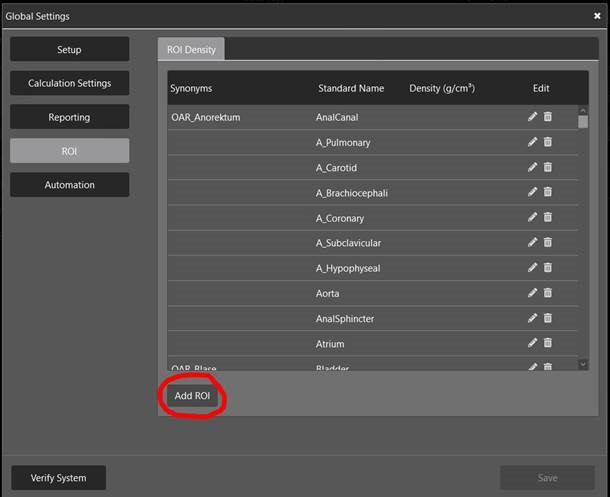610x497 pixels.
Task: Edit the A_Brachiocephali row
Action: (x=533, y=193)
